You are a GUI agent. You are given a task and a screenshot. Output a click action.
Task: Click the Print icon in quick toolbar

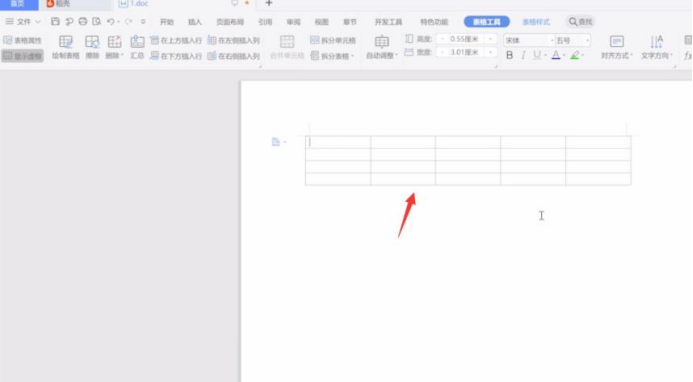83,21
